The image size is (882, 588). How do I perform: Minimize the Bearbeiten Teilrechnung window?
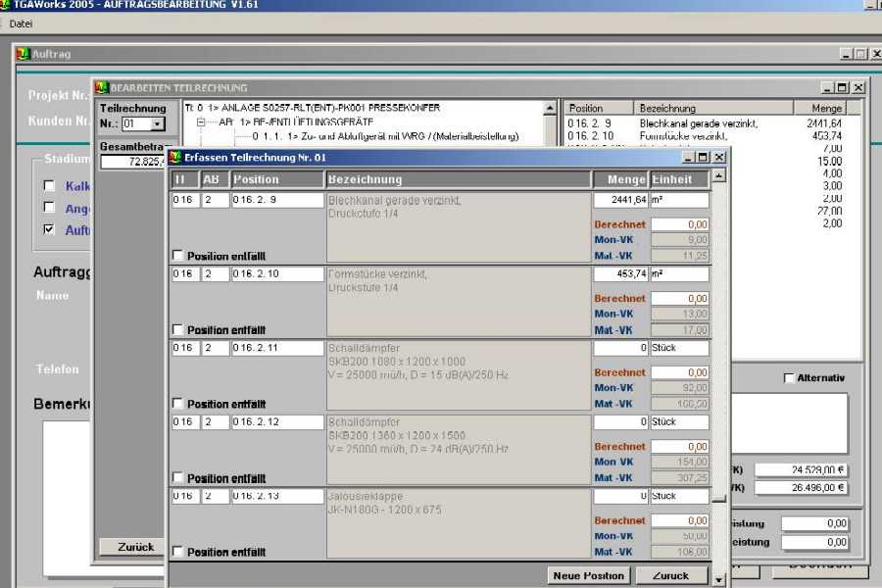pos(827,88)
